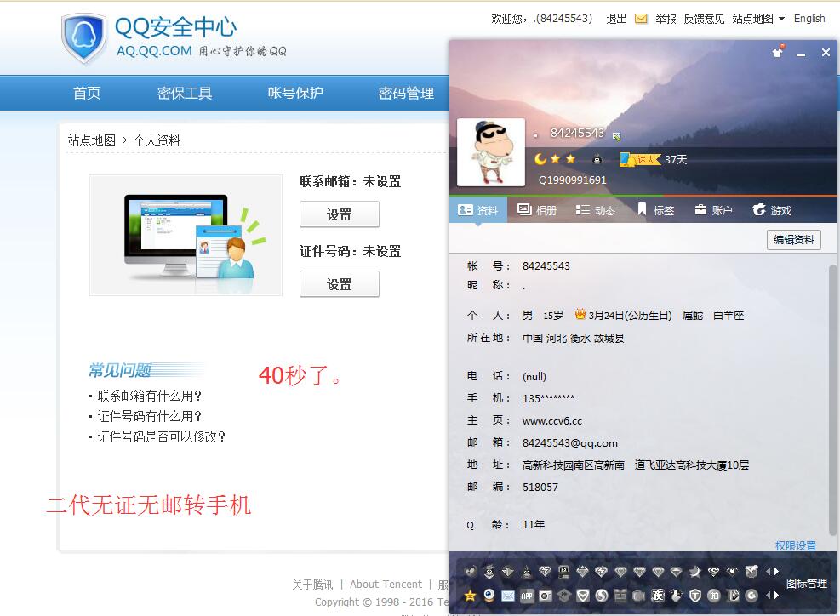Click the heart badge icon starting the badge row
The height and width of the screenshot is (616, 840).
[x=470, y=572]
